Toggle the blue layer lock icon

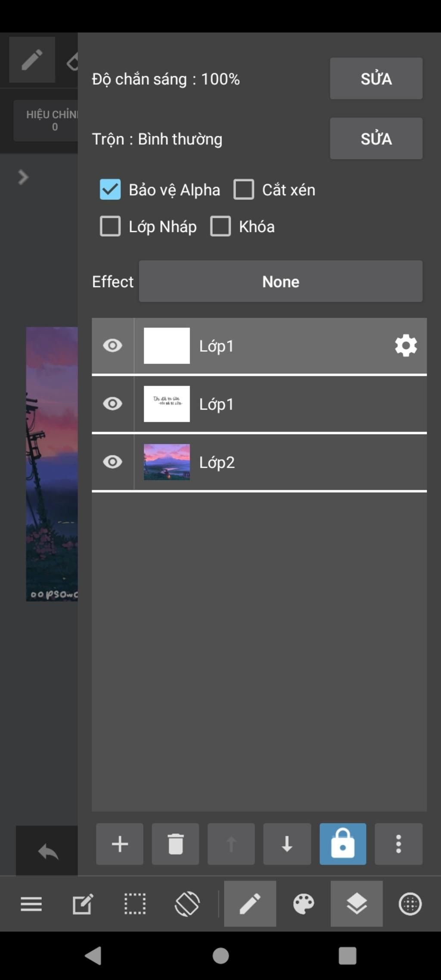click(343, 844)
